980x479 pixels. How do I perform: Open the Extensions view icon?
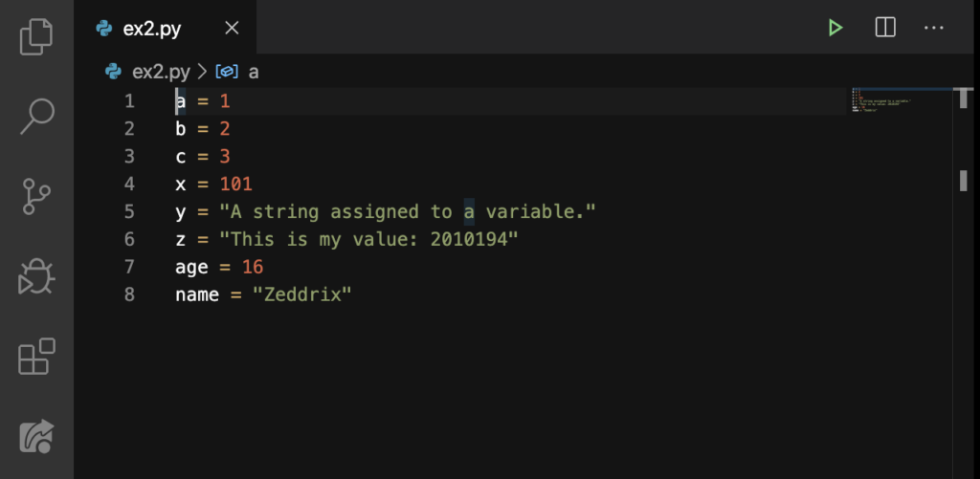tap(36, 356)
